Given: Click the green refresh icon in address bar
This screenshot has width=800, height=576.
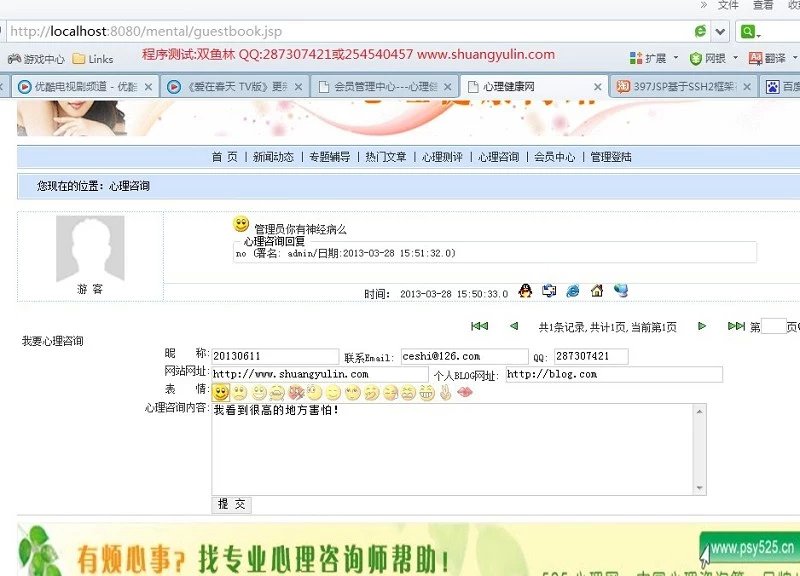Looking at the screenshot, I should click(x=701, y=31).
